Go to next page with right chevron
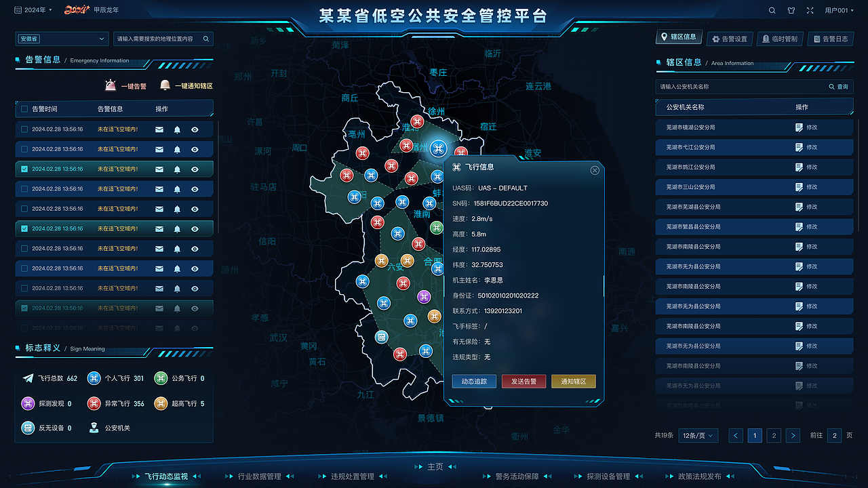This screenshot has height=488, width=868. point(793,436)
